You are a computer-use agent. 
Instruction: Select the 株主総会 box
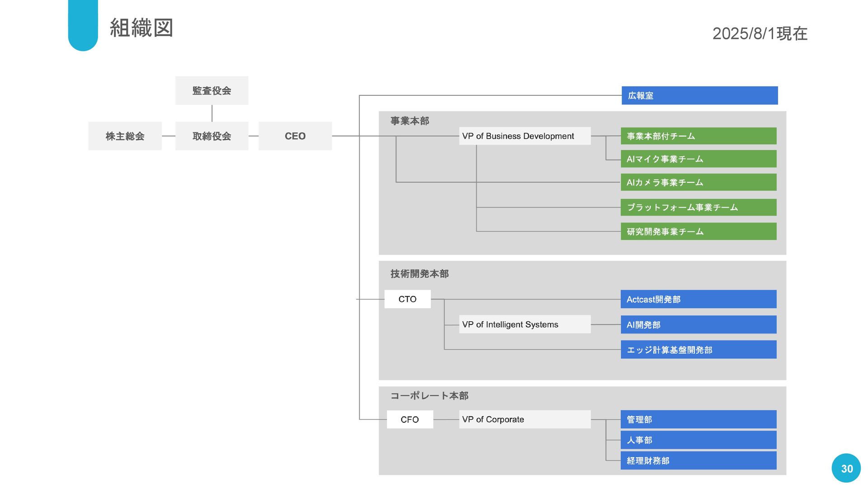click(125, 136)
